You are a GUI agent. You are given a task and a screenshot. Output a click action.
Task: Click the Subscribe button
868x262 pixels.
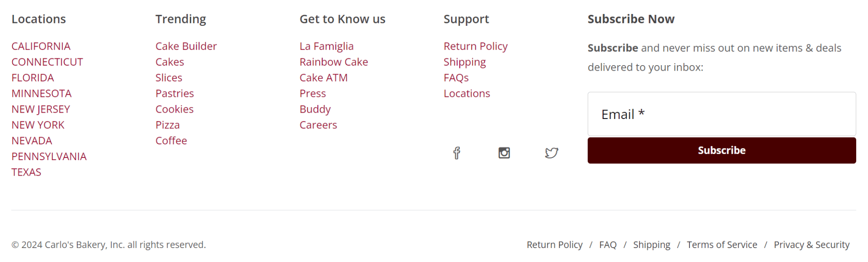[x=721, y=150]
